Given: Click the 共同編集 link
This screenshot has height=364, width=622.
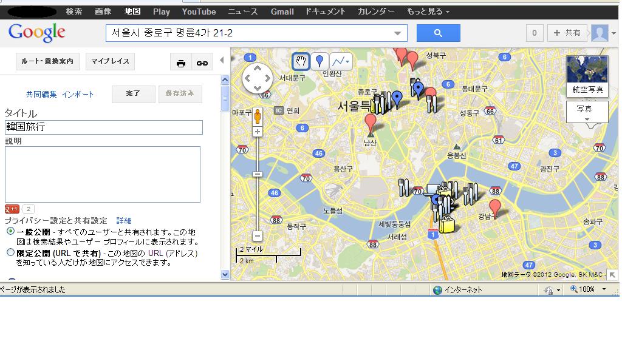Looking at the screenshot, I should 41,95.
